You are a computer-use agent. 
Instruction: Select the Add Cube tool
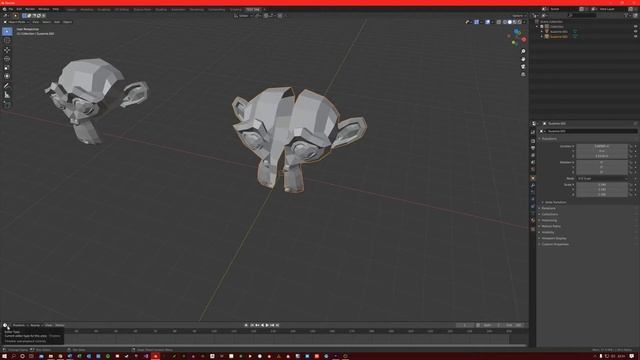tap(7, 104)
